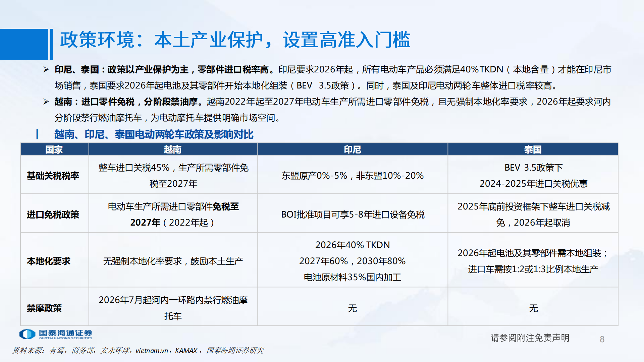
Task: Select the 越南 table header cell
Action: tap(173, 149)
